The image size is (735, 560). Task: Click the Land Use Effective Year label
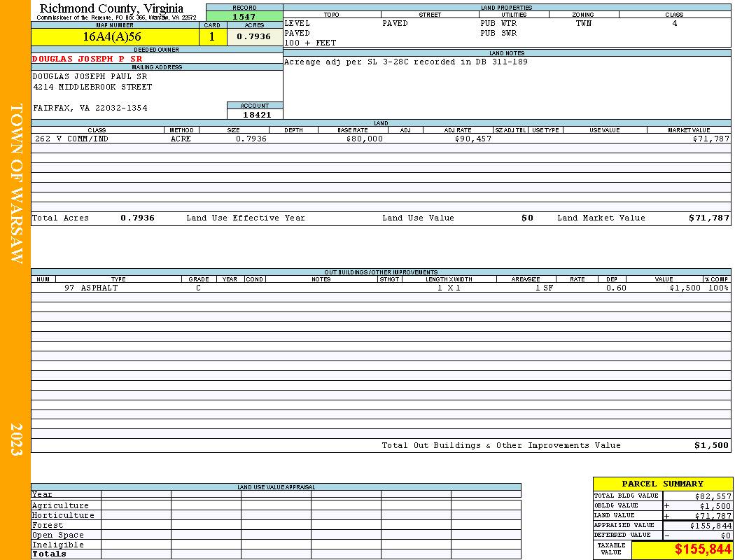(245, 218)
